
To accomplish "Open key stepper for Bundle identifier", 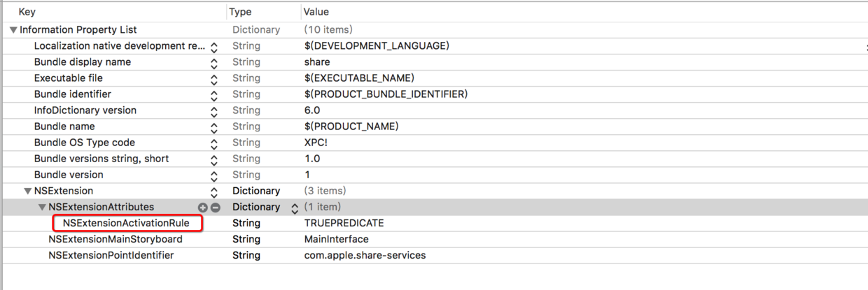I will (x=214, y=95).
